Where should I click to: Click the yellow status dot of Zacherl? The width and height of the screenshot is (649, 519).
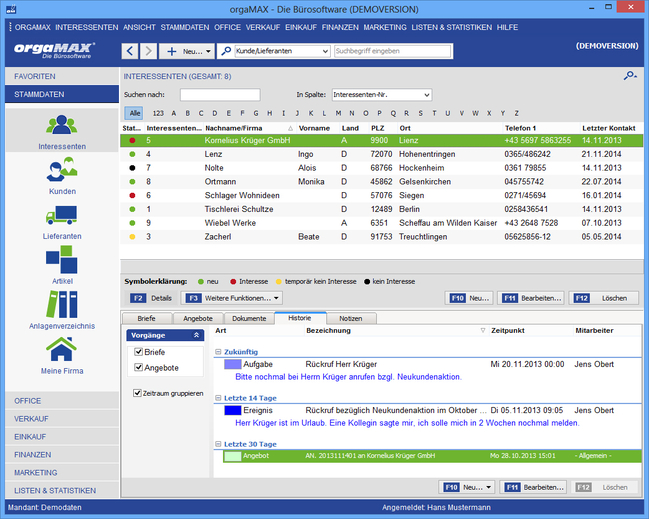point(132,237)
